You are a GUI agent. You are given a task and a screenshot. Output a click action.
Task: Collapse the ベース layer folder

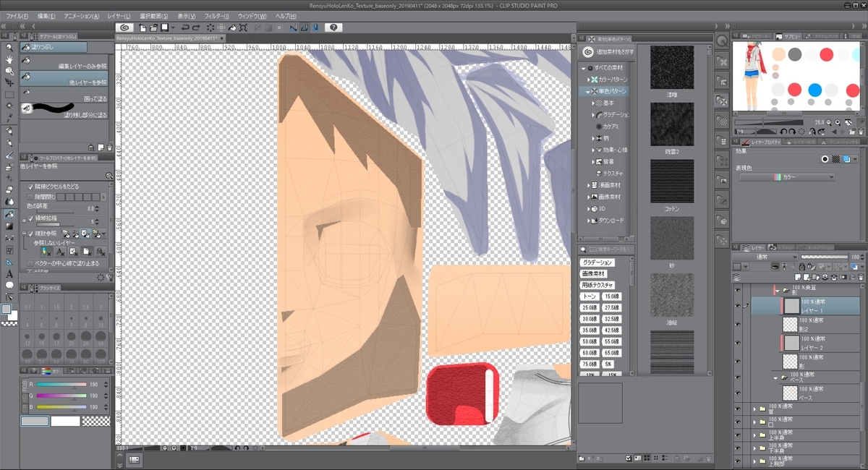[x=775, y=377]
